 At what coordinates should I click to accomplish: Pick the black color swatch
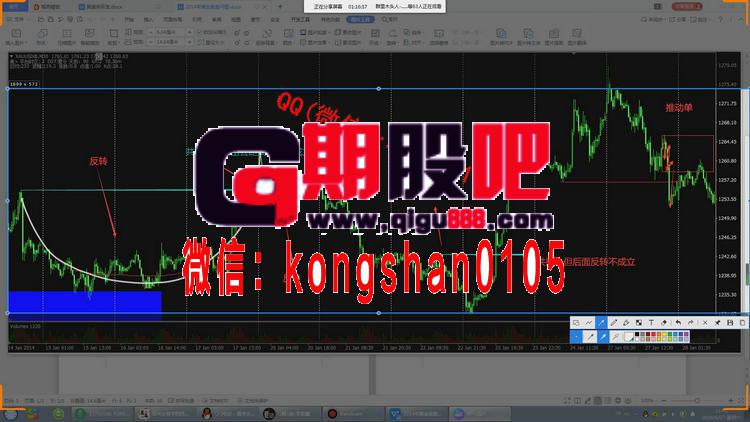click(x=637, y=334)
